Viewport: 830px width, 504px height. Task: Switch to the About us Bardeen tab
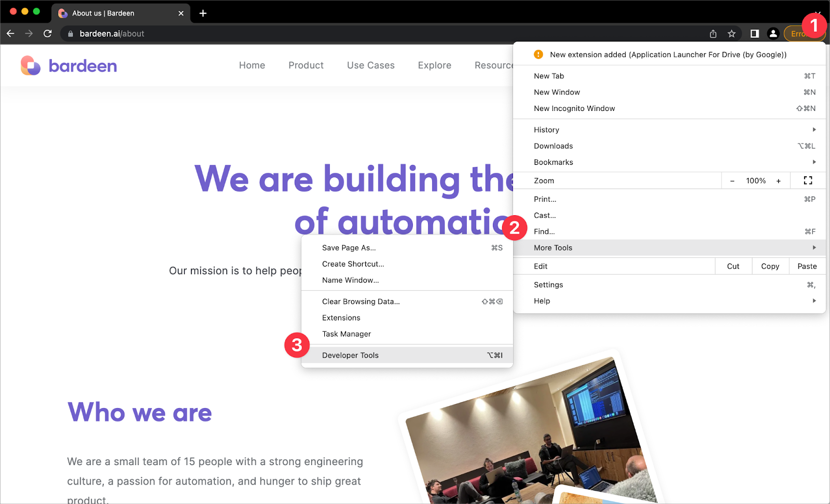[x=103, y=13]
